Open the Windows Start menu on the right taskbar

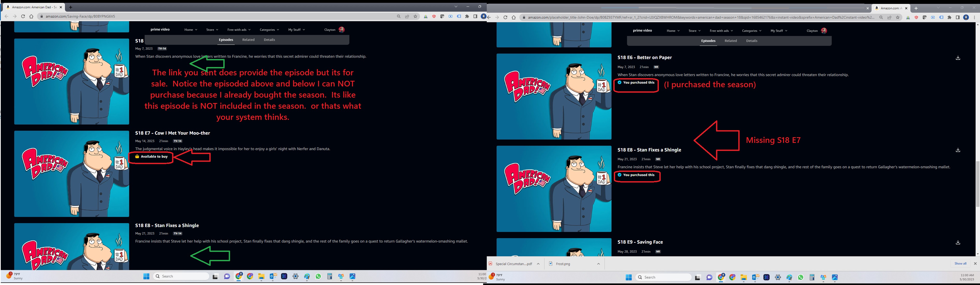[629, 277]
